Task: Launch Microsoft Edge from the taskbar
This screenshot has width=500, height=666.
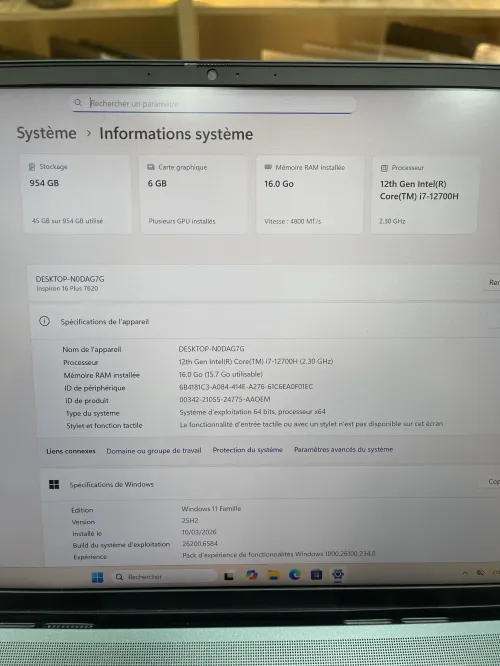Action: (x=294, y=575)
